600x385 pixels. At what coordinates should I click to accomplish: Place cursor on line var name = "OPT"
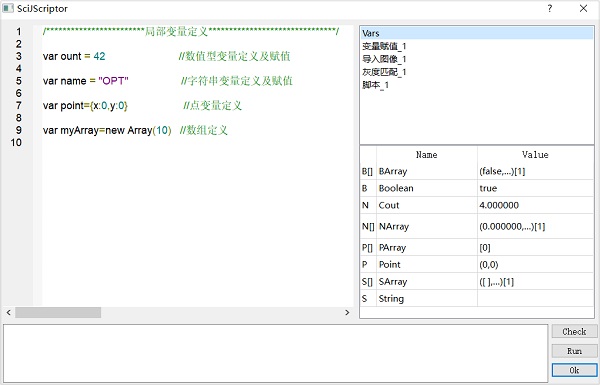(86, 81)
